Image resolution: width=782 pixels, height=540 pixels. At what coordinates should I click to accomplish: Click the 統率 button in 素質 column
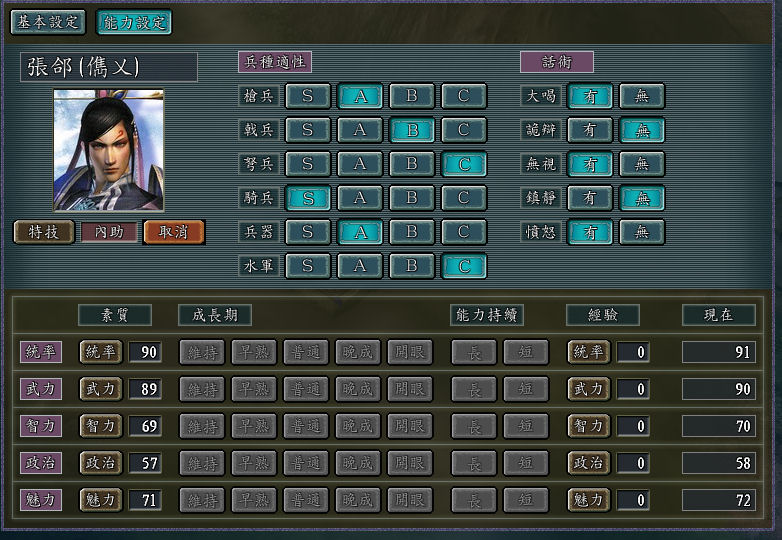[101, 352]
